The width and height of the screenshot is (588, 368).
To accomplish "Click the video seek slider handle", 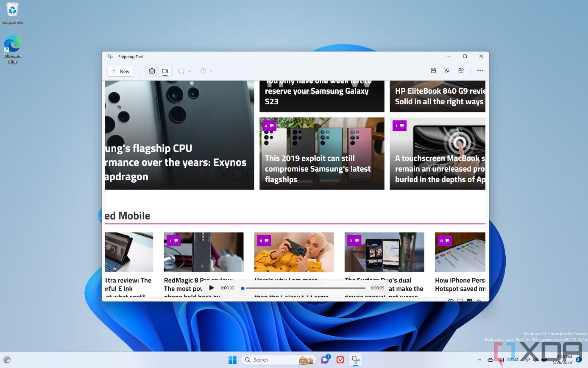I will pyautogui.click(x=242, y=288).
